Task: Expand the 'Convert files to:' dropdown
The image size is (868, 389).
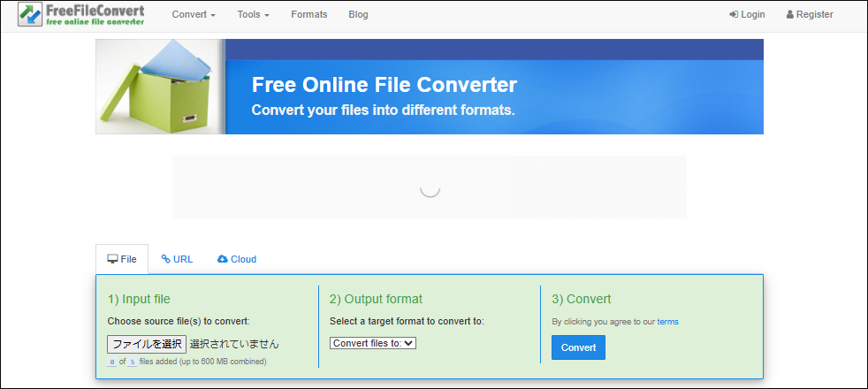Action: pos(373,343)
